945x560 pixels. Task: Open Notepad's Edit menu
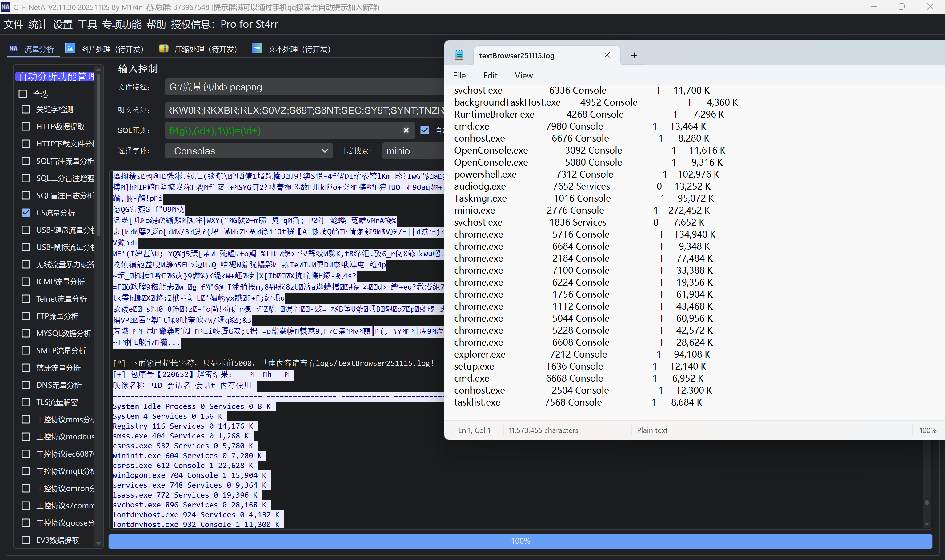490,75
